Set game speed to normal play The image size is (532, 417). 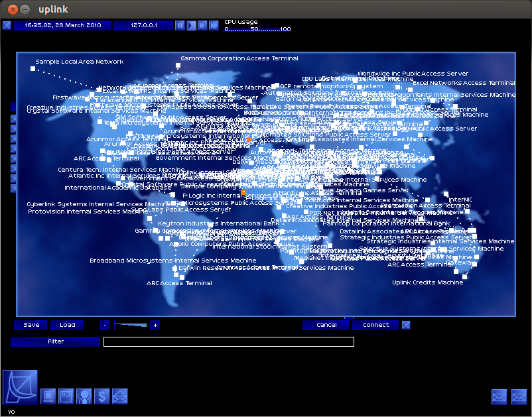click(191, 25)
